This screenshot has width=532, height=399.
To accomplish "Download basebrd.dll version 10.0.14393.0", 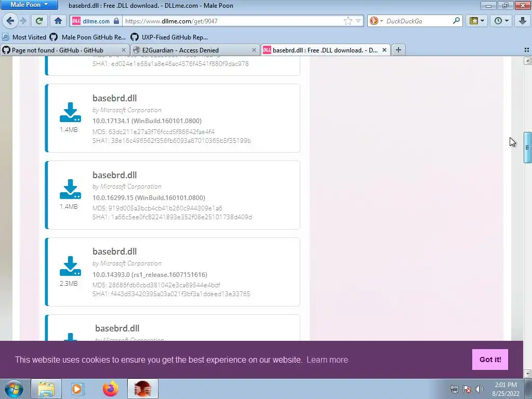I will click(x=70, y=266).
